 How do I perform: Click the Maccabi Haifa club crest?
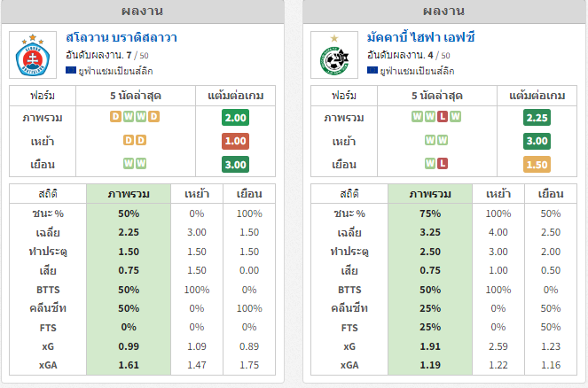pos(334,55)
